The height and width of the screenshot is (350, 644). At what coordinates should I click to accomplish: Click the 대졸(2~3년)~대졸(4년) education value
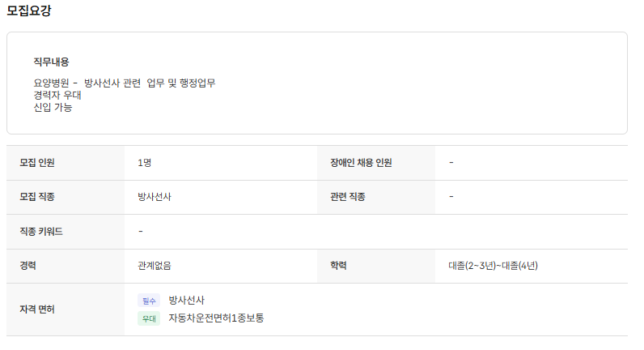(493, 266)
